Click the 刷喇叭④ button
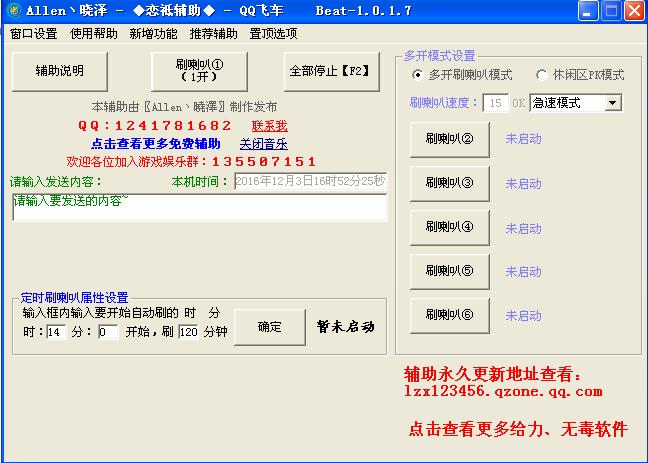Screen dimensions: 648x463 [x=450, y=227]
